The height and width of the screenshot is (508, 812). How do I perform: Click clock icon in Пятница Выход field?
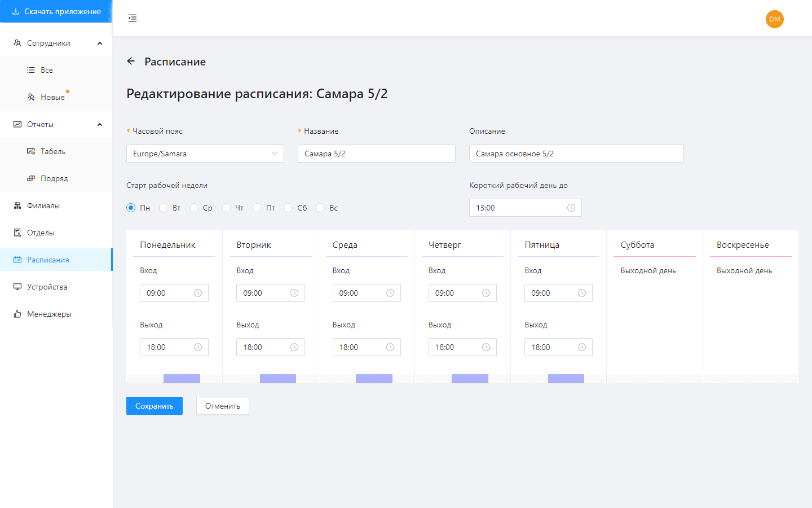click(x=582, y=347)
